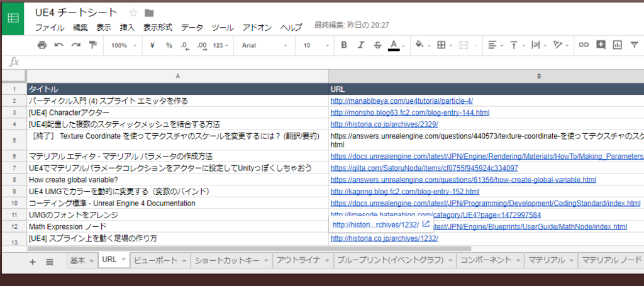Image resolution: width=644 pixels, height=286 pixels.
Task: Open the コンポーネント tab dropdown arrow
Action: pyautogui.click(x=518, y=261)
